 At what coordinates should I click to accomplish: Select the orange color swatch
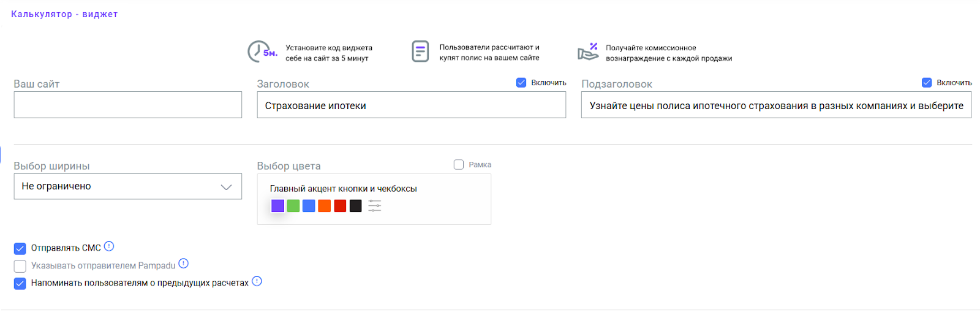[325, 206]
